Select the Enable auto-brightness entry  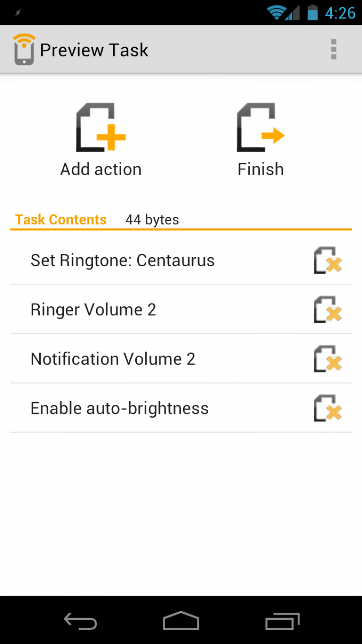pos(119,408)
